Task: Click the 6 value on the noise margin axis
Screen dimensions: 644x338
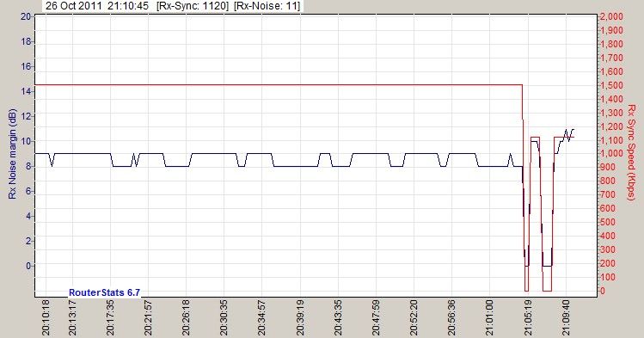Action: click(x=28, y=192)
